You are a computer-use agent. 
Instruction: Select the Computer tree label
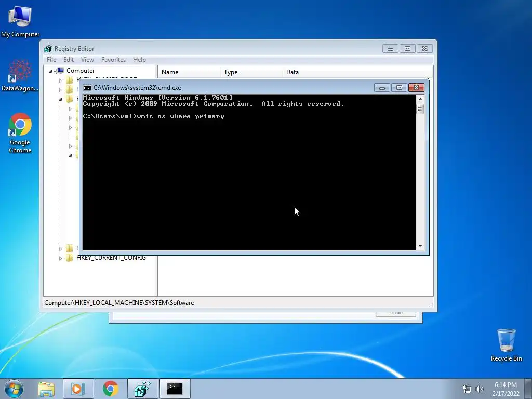pyautogui.click(x=81, y=71)
